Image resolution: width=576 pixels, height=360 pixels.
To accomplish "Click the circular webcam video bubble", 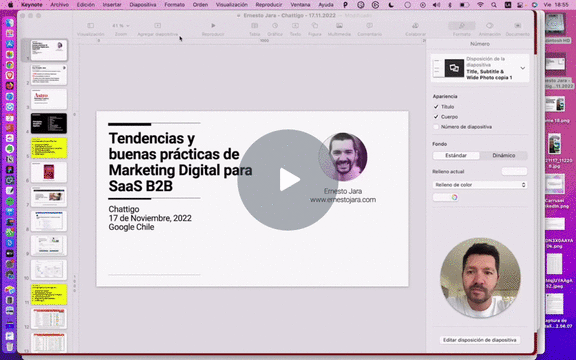I will [x=480, y=278].
